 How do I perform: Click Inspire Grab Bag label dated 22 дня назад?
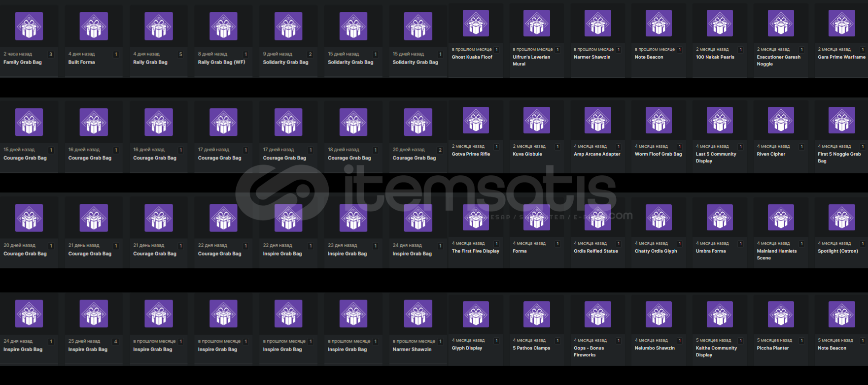coord(282,254)
